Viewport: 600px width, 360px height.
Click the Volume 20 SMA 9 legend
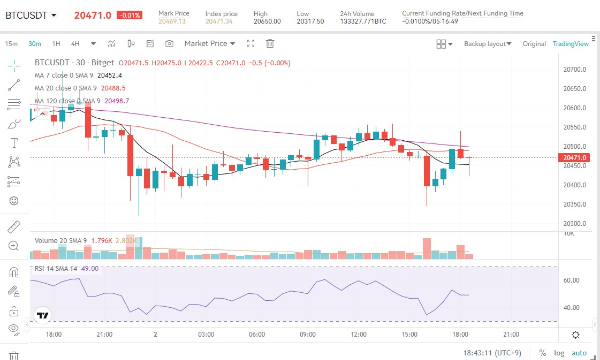tap(85, 241)
